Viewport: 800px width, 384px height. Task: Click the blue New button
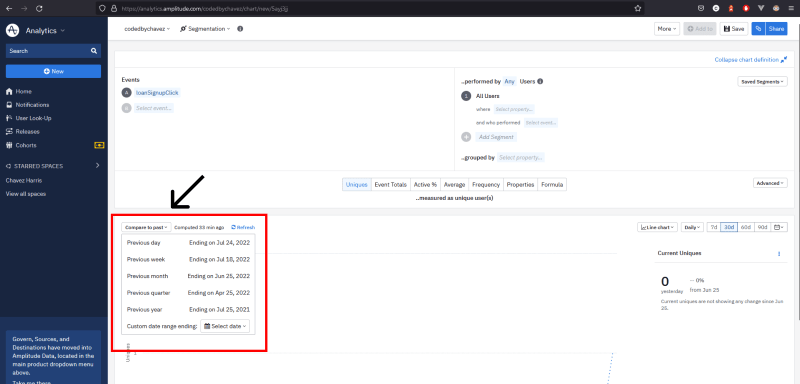pyautogui.click(x=54, y=71)
